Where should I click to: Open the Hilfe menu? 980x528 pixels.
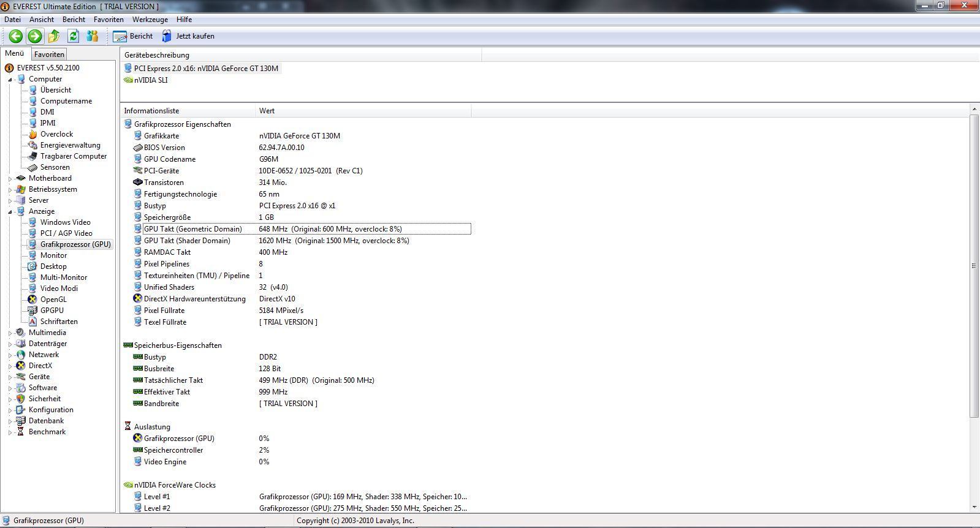184,20
